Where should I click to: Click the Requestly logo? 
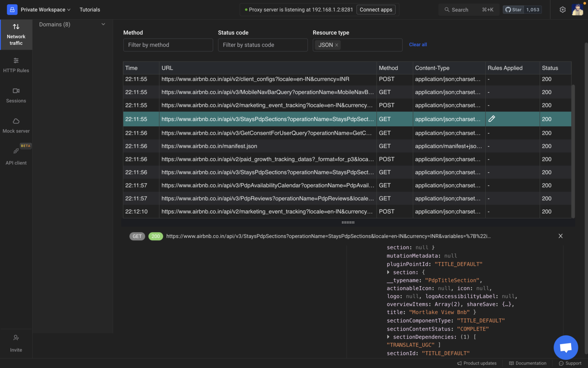point(12,9)
